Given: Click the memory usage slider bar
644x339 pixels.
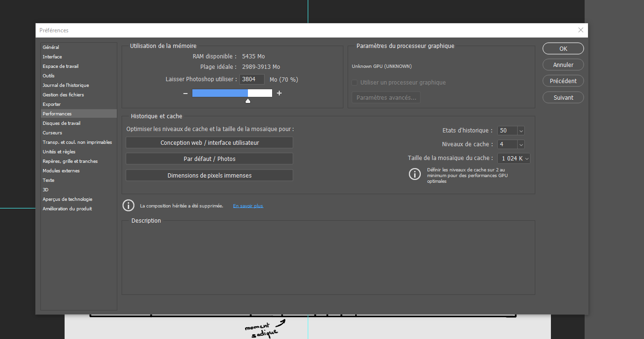Looking at the screenshot, I should tap(232, 93).
